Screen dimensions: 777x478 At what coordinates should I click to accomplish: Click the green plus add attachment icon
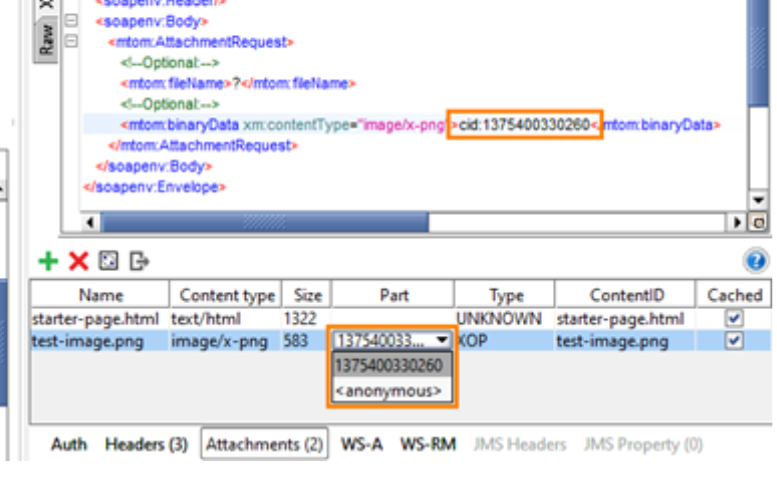[48, 262]
